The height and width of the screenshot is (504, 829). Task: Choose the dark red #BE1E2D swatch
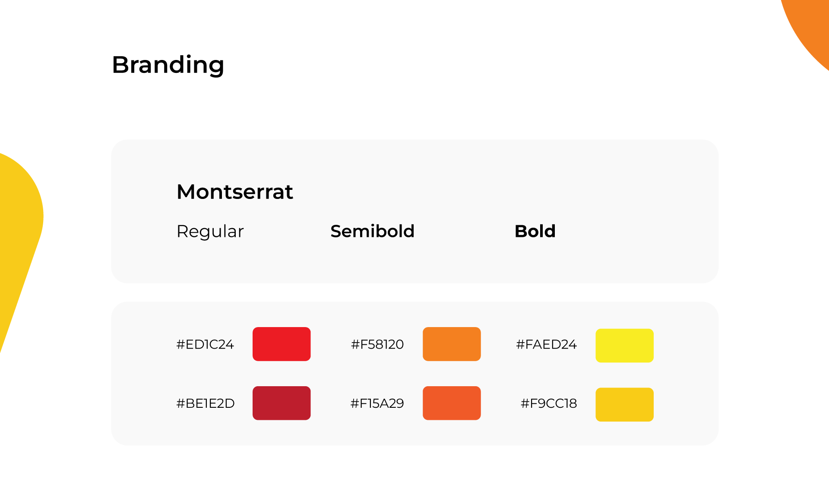click(x=282, y=403)
